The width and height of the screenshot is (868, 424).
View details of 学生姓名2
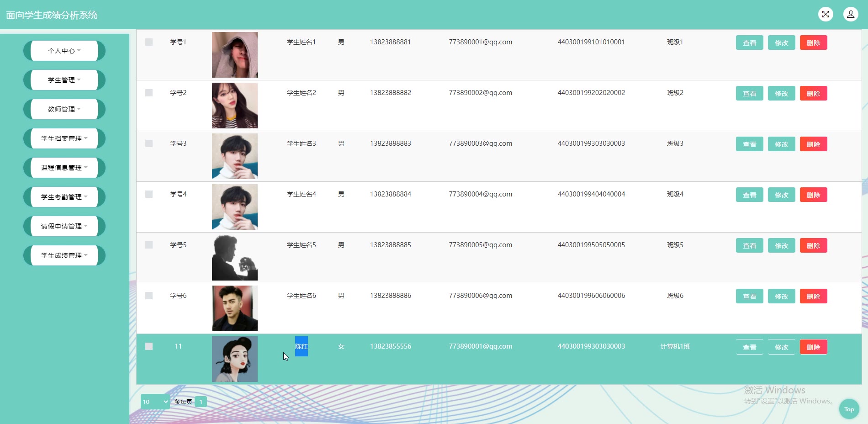[x=749, y=93]
